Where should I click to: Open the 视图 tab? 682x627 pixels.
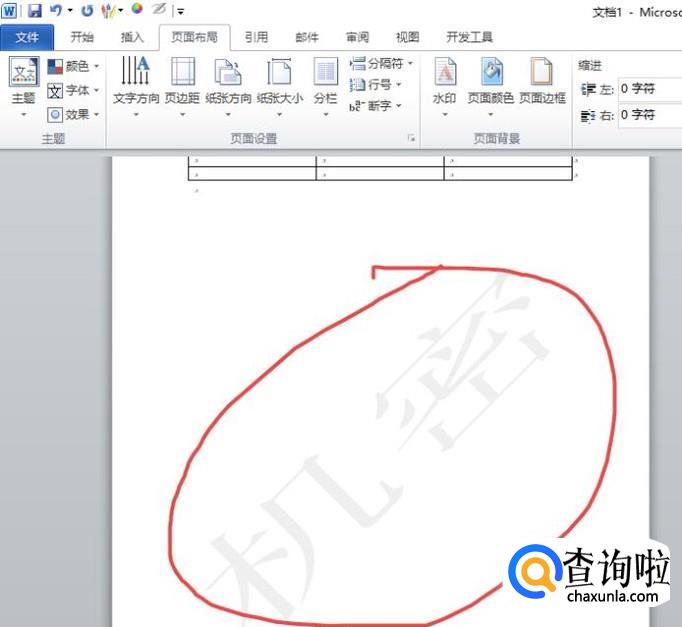tap(408, 37)
